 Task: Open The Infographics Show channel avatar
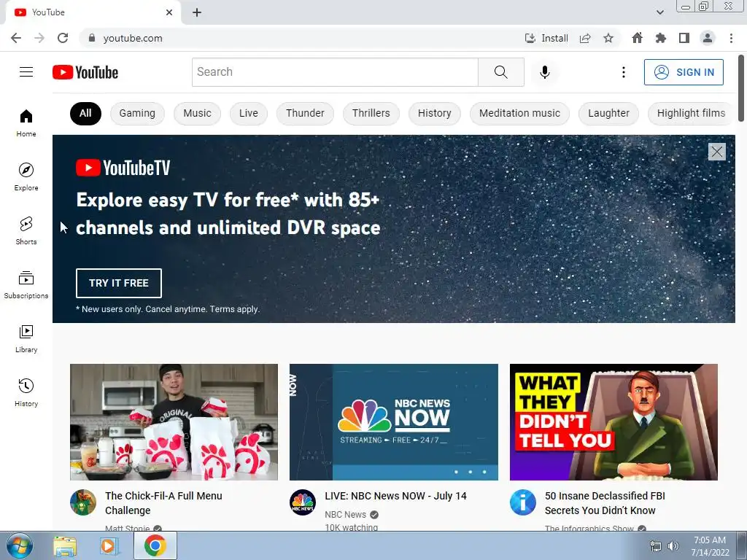[522, 502]
